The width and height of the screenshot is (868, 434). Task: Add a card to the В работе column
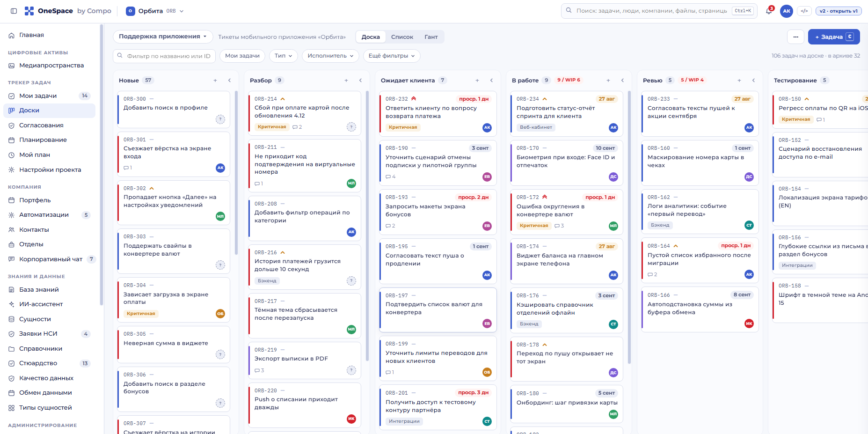(x=608, y=81)
